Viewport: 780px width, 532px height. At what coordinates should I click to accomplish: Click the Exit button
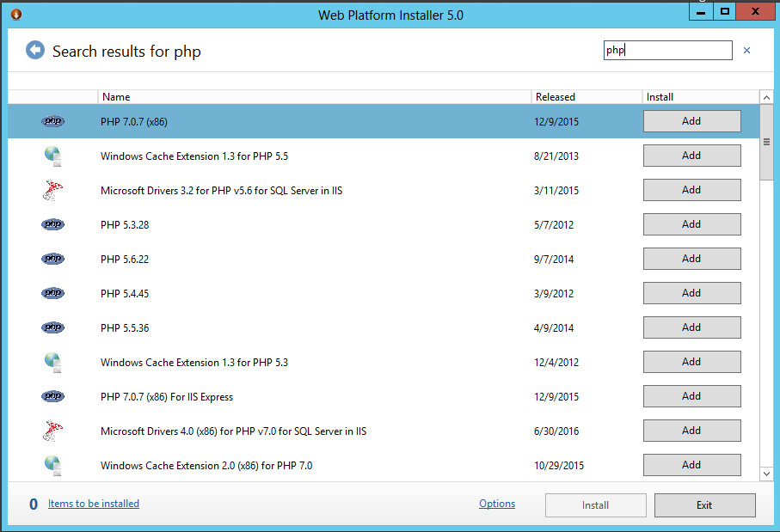pyautogui.click(x=704, y=505)
